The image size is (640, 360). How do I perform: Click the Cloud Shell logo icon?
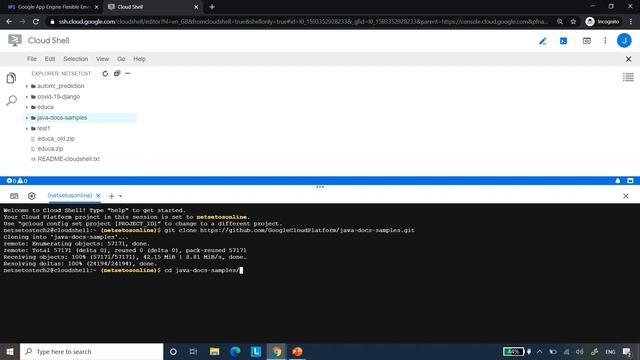coord(15,40)
